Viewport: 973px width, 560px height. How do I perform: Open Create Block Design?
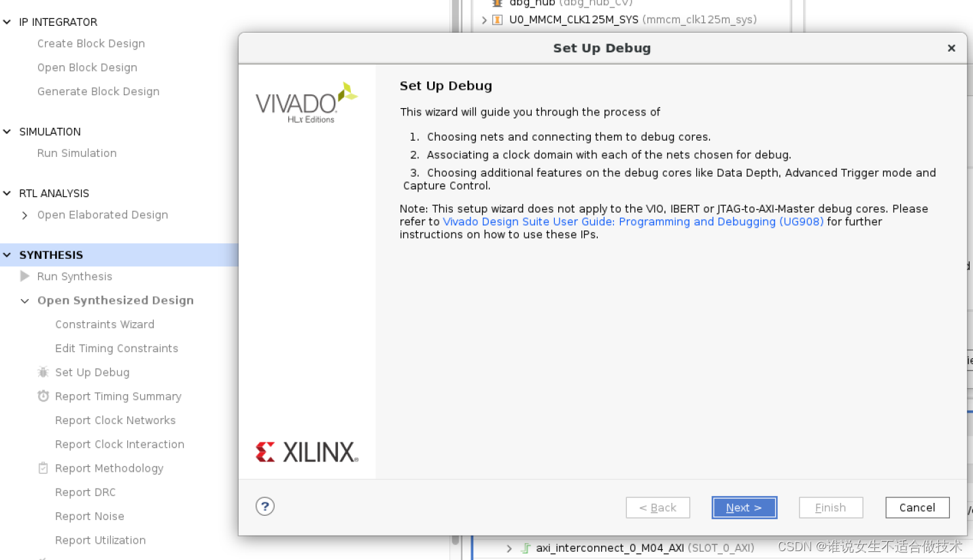point(91,43)
